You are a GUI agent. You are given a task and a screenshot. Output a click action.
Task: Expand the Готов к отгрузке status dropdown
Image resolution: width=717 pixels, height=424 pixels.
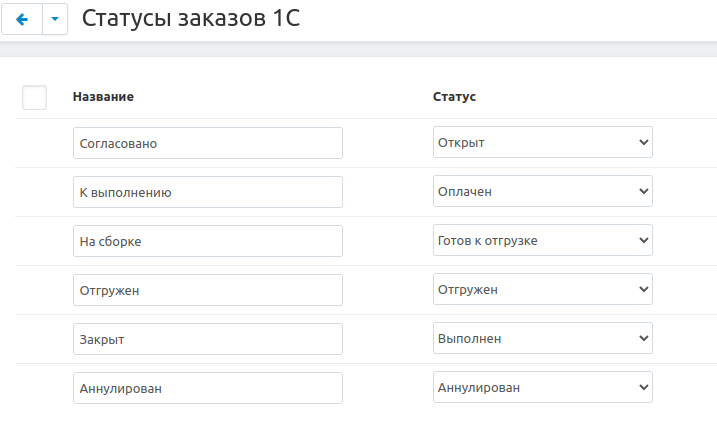coord(542,240)
